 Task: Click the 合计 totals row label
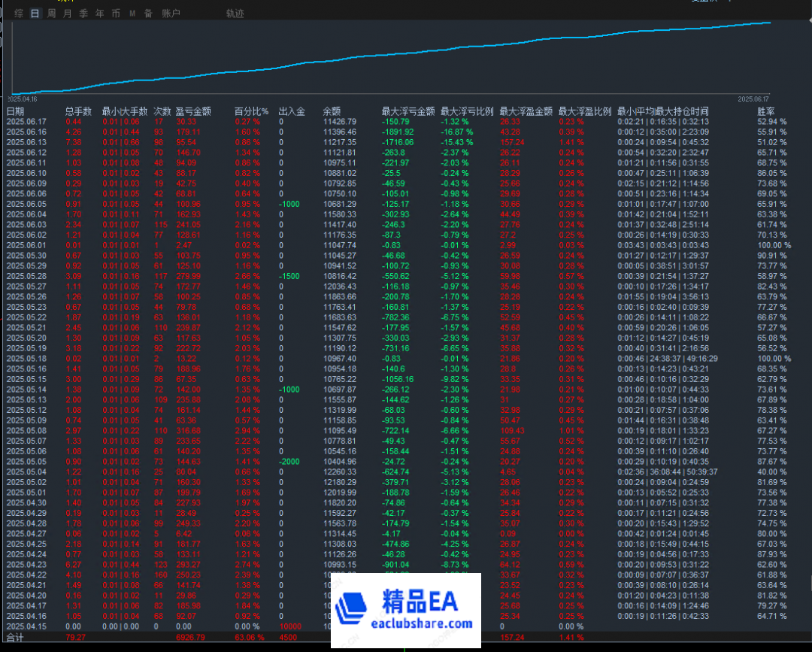click(15, 637)
